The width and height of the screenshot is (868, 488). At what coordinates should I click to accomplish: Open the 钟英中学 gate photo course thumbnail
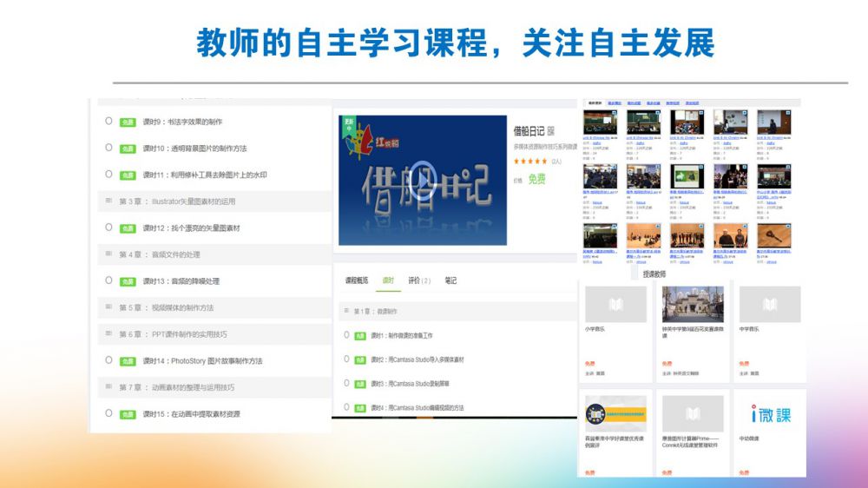692,305
